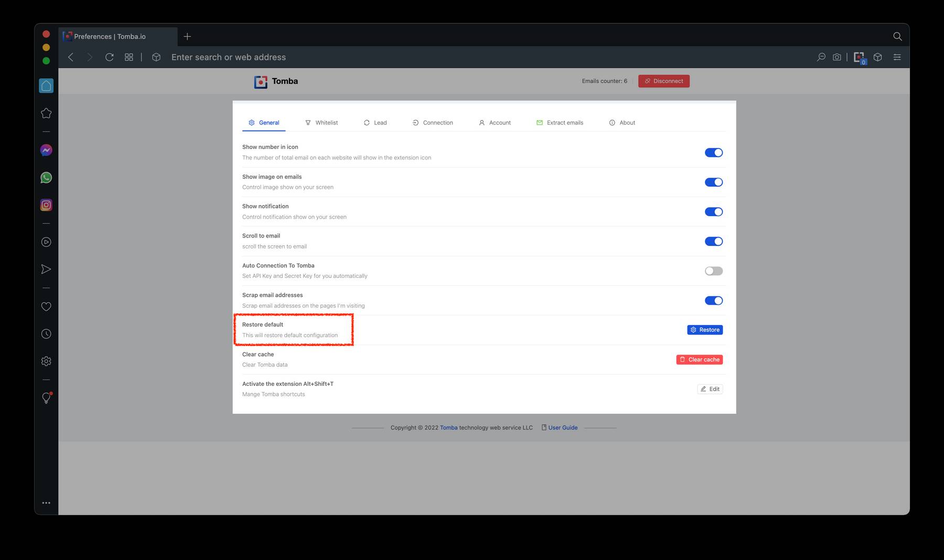Screen dimensions: 944x560
Task: Select the Preferences | Tomba.io browser tab
Action: point(118,37)
